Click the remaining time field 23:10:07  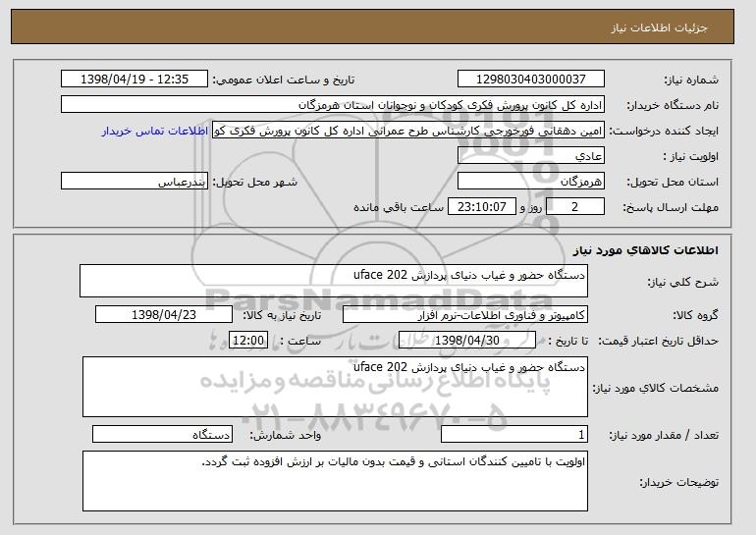(x=482, y=207)
